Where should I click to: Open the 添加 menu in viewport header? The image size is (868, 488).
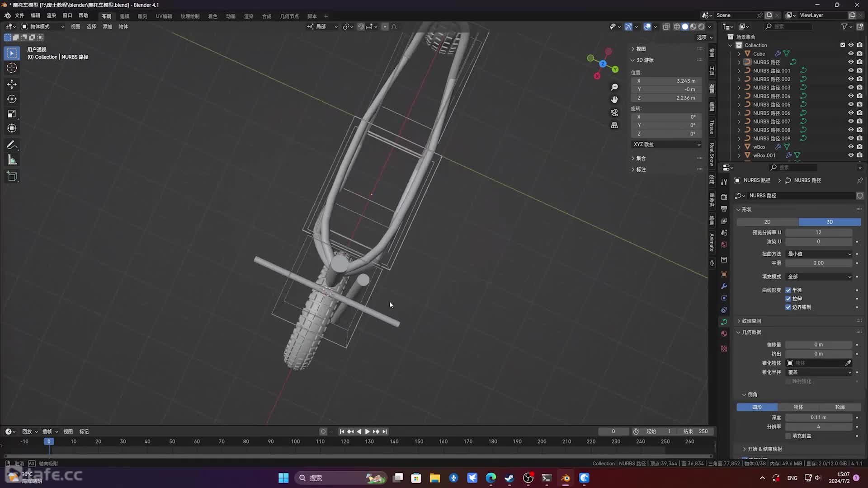pyautogui.click(x=107, y=27)
